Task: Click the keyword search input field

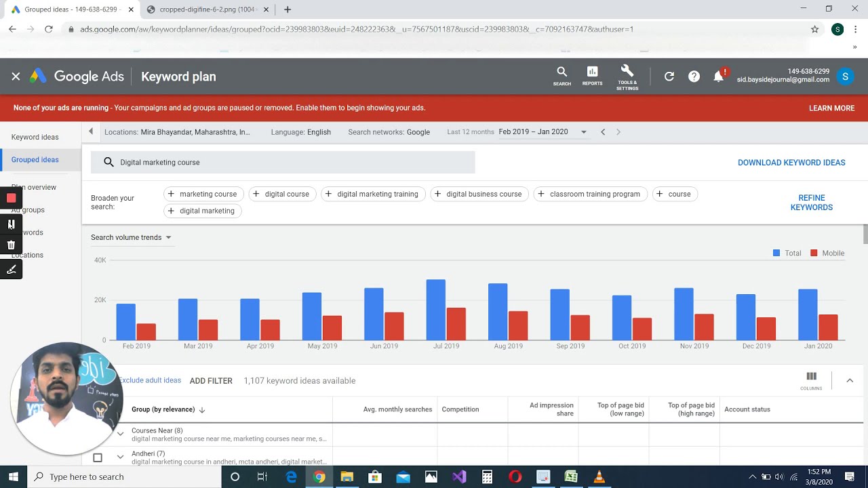Action: [x=283, y=163]
